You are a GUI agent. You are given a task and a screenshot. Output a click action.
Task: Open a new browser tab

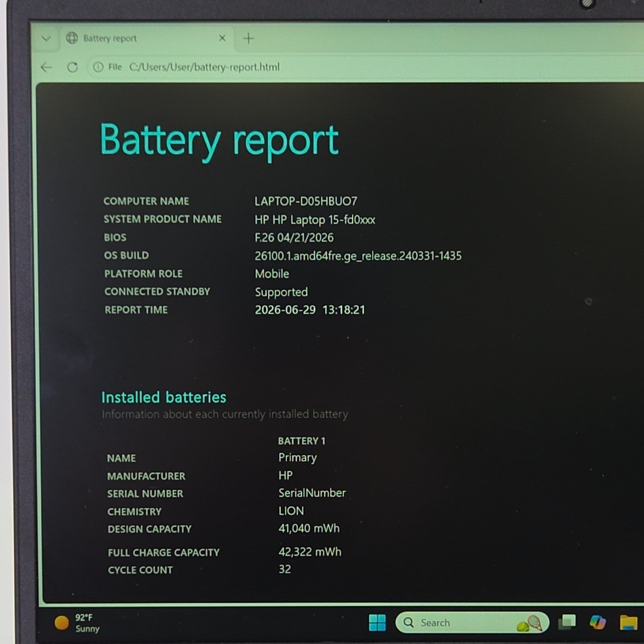(248, 39)
